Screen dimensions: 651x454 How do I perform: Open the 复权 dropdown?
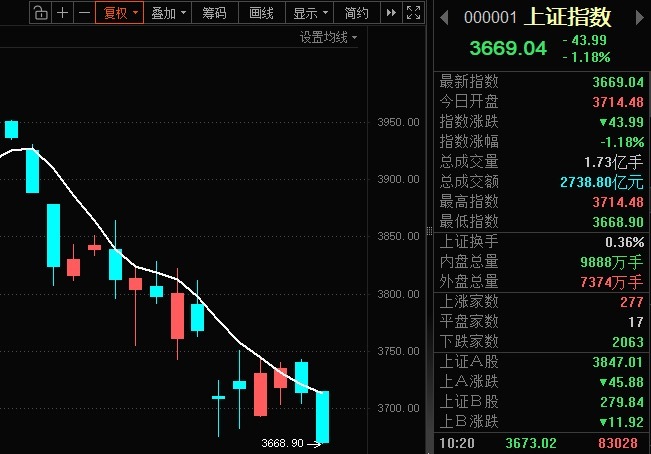click(120, 13)
